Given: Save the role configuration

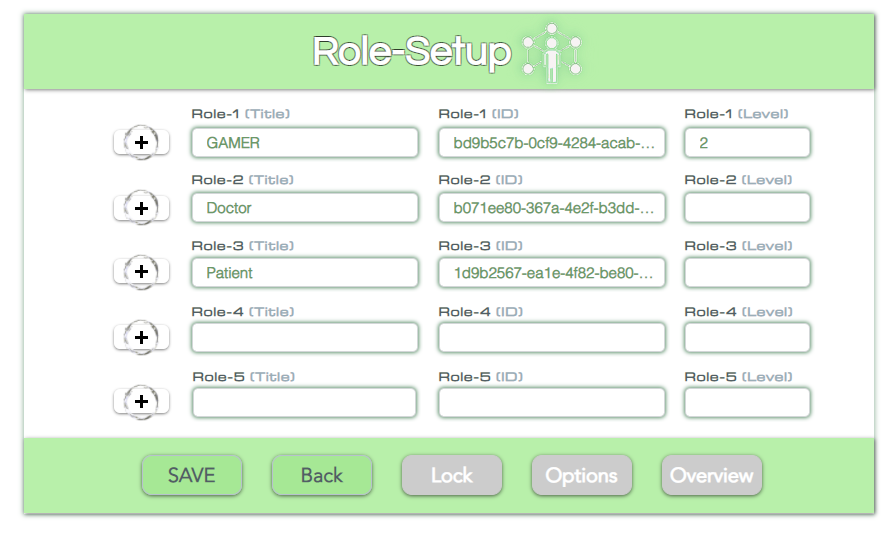Looking at the screenshot, I should click(x=192, y=475).
